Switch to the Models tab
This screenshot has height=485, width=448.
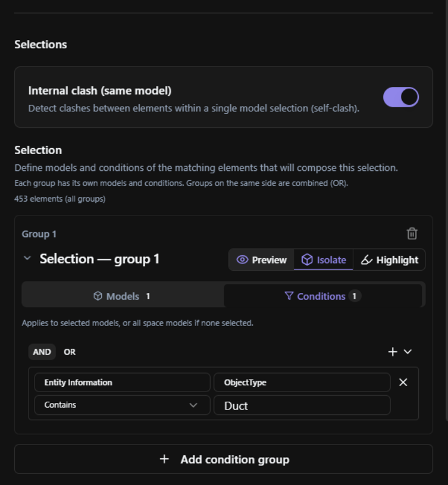(x=123, y=296)
